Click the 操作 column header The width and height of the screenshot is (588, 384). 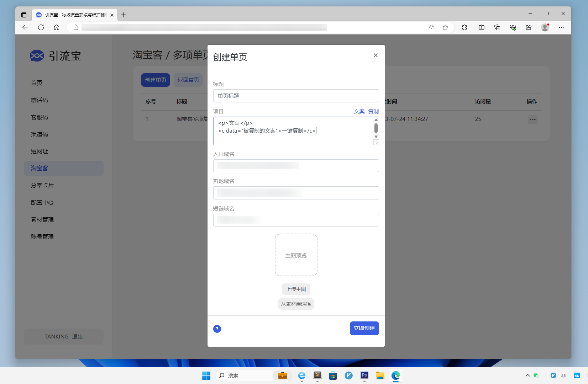[532, 102]
